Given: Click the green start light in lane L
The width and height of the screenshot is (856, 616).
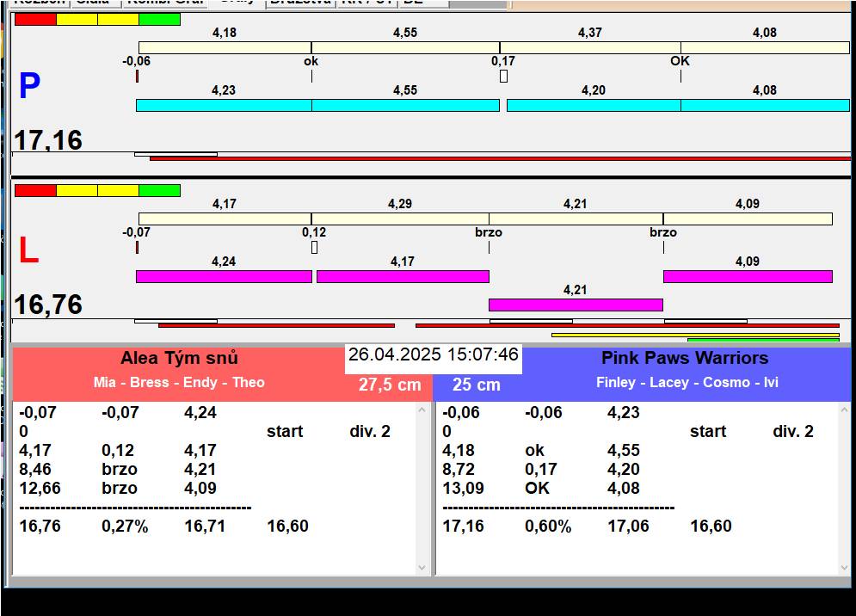Looking at the screenshot, I should click(159, 190).
